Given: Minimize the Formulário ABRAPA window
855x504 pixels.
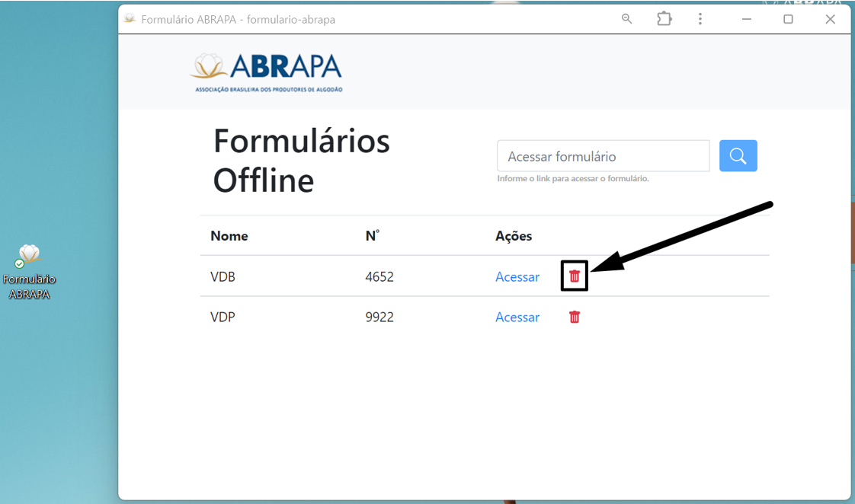Looking at the screenshot, I should click(747, 19).
